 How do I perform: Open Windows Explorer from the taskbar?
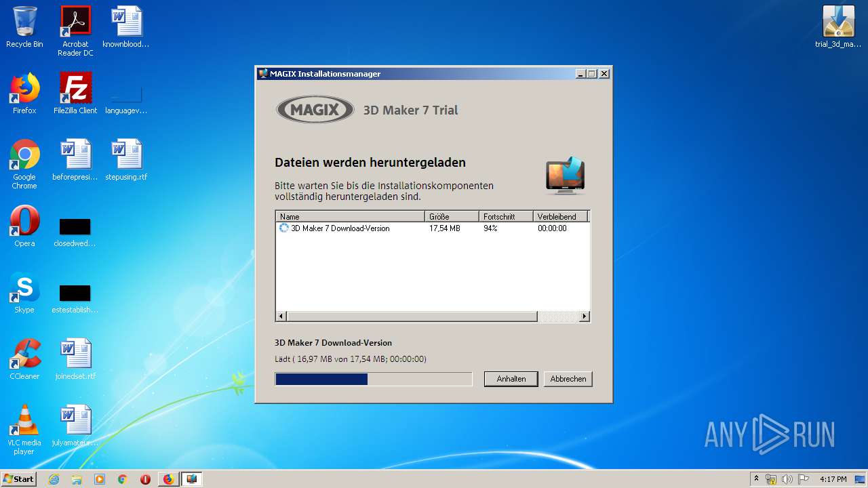point(77,479)
